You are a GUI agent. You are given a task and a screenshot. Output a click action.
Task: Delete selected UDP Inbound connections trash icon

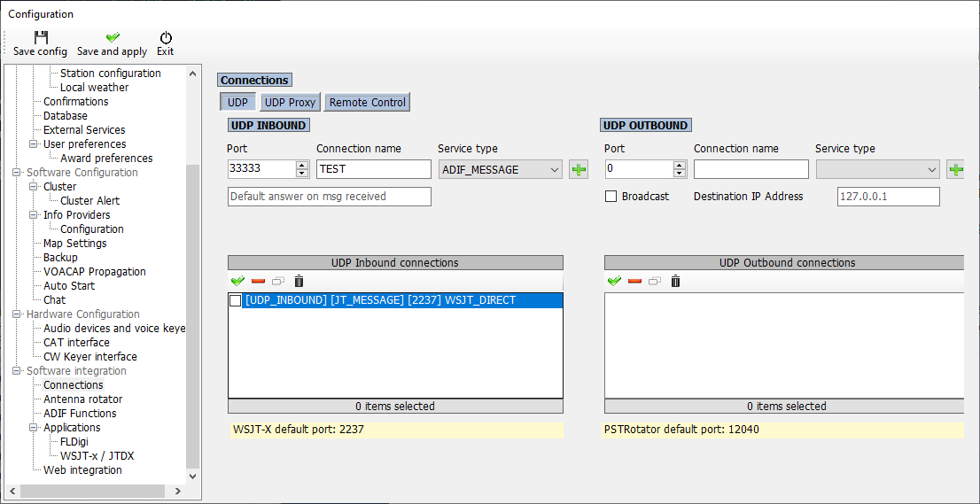299,281
